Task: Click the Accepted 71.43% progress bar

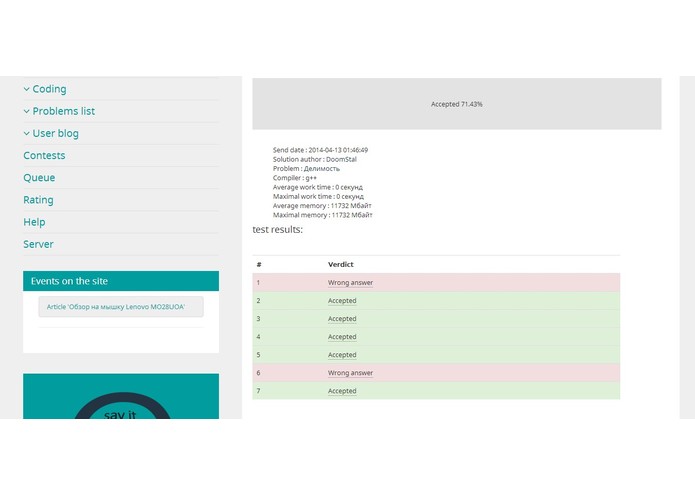Action: [457, 104]
